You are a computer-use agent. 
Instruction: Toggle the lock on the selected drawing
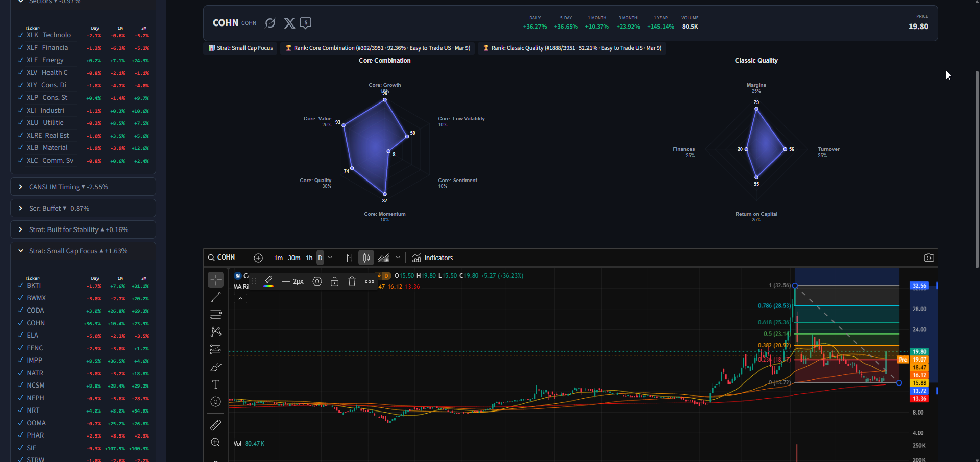[334, 281]
